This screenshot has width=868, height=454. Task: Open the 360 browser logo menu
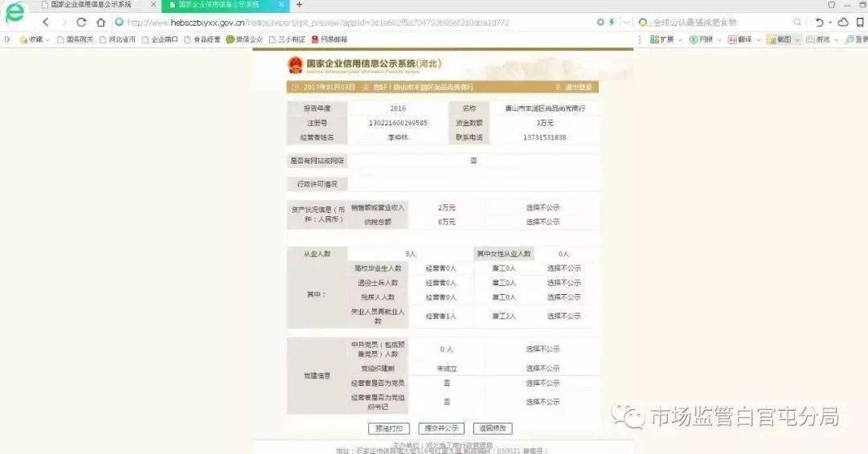[14, 13]
